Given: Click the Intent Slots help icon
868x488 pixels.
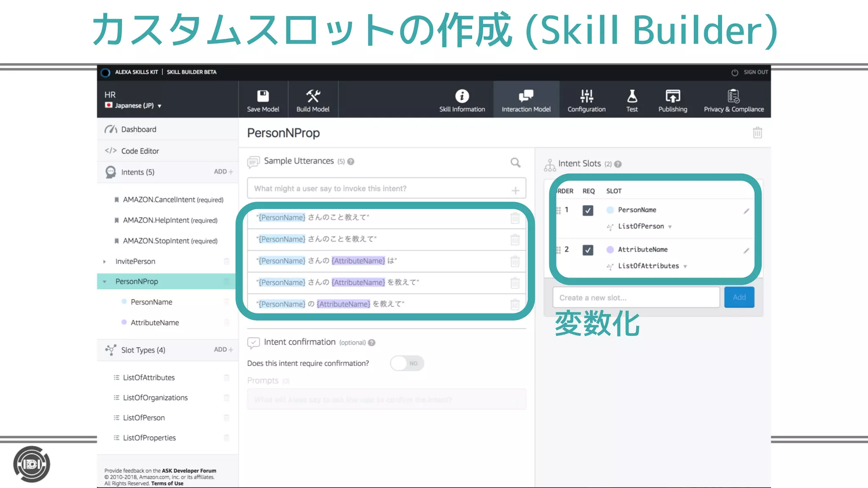Looking at the screenshot, I should tap(618, 164).
